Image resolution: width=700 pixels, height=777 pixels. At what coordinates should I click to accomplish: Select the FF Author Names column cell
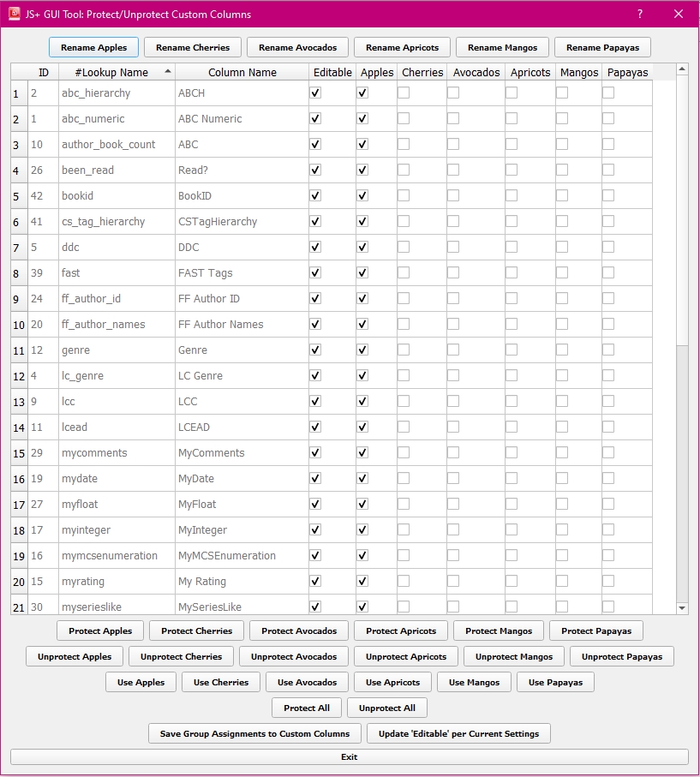click(x=242, y=325)
